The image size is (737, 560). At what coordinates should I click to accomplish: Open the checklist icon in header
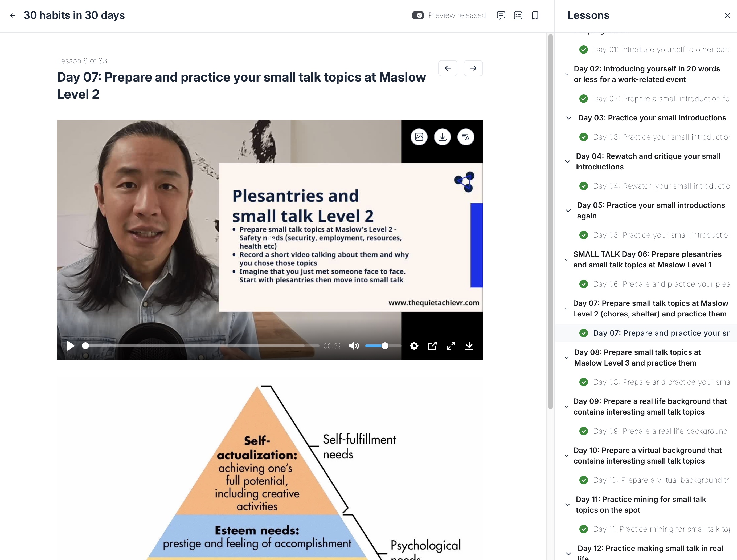(x=518, y=15)
